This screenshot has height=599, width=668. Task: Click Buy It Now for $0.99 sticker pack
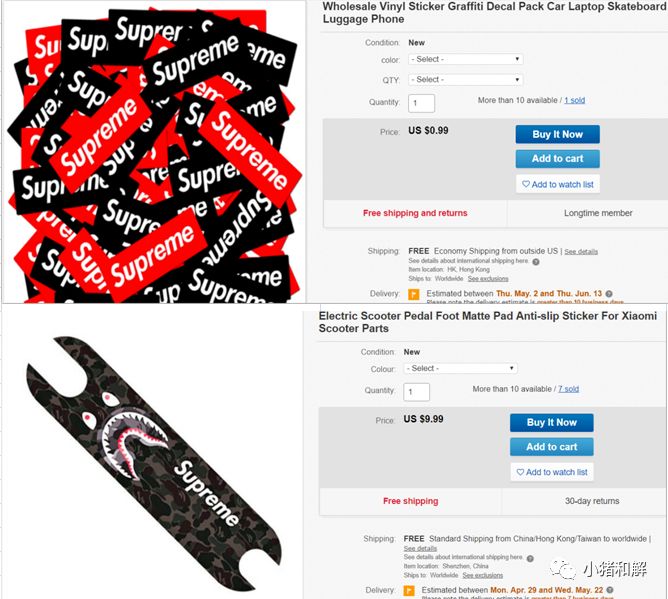(557, 134)
